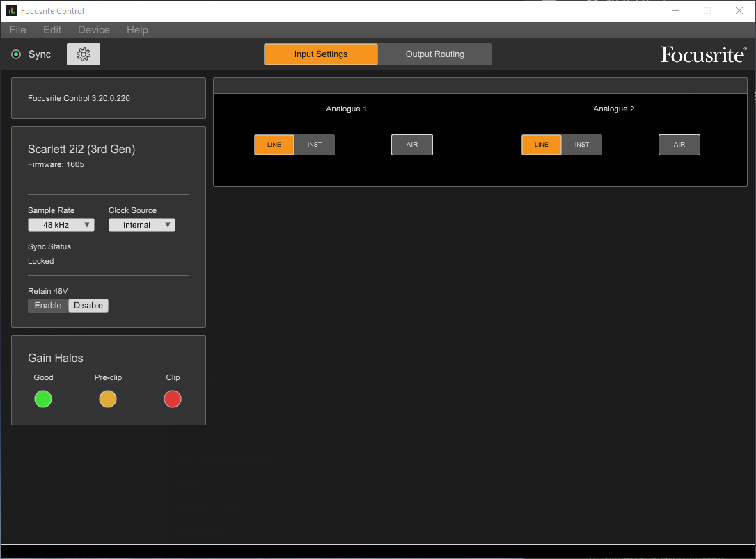Click the Retain 48V label
756x559 pixels.
48,291
